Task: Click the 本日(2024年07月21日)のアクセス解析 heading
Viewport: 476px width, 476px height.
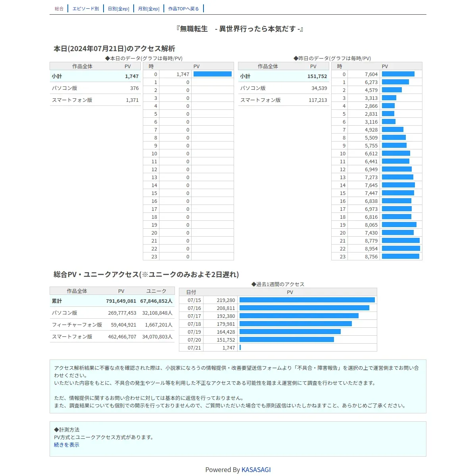Action: coord(114,48)
